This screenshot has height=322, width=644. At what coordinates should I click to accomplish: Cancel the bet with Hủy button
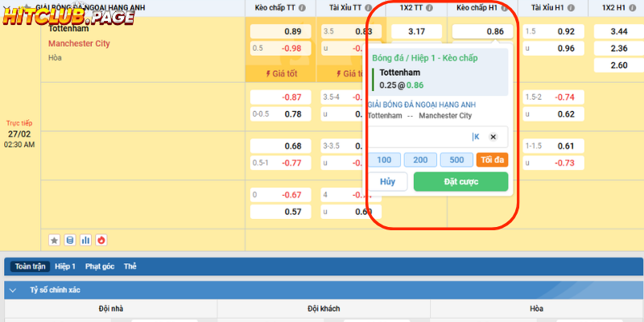(388, 182)
